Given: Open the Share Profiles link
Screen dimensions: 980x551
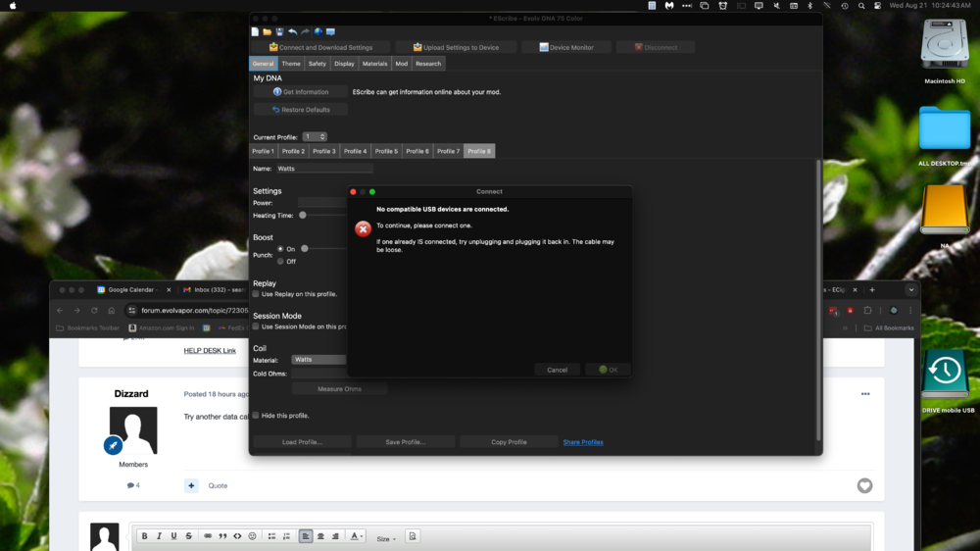Looking at the screenshot, I should click(x=583, y=442).
